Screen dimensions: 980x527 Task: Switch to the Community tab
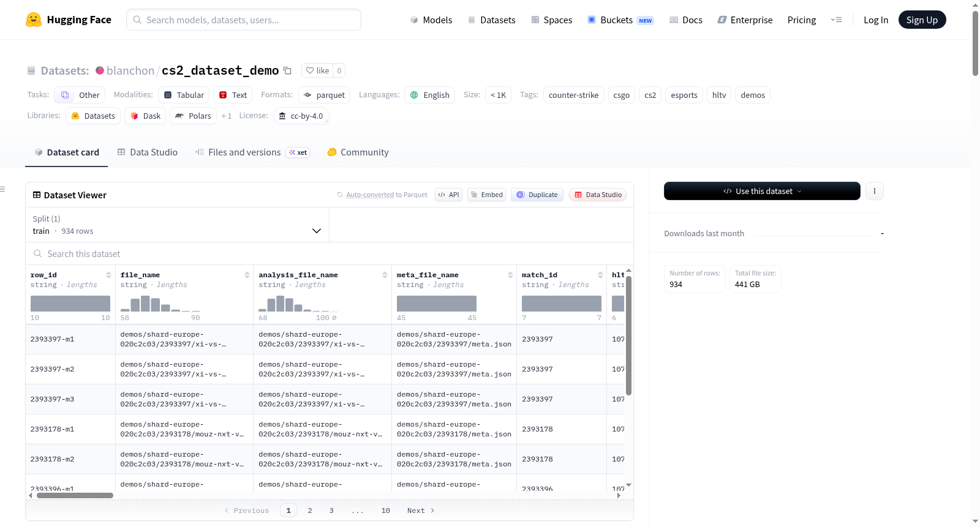point(358,152)
